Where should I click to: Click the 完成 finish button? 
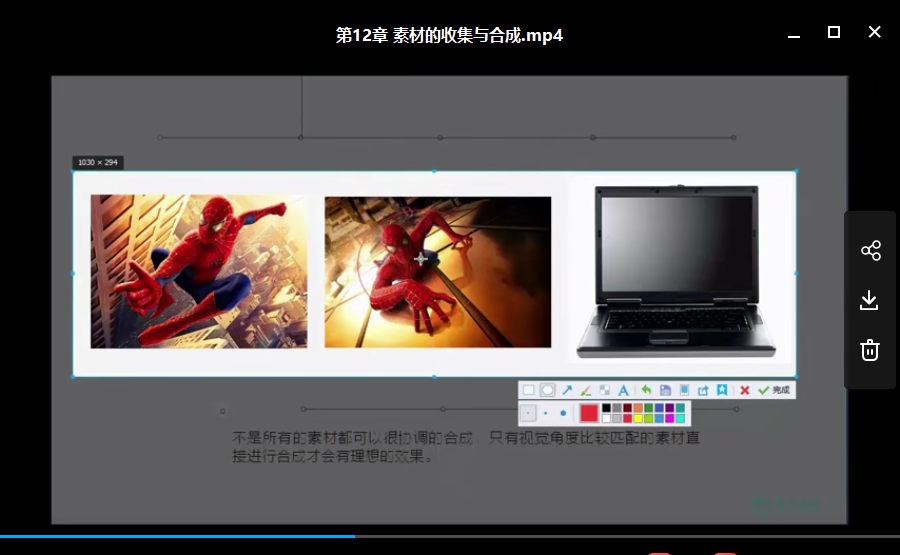(x=774, y=390)
